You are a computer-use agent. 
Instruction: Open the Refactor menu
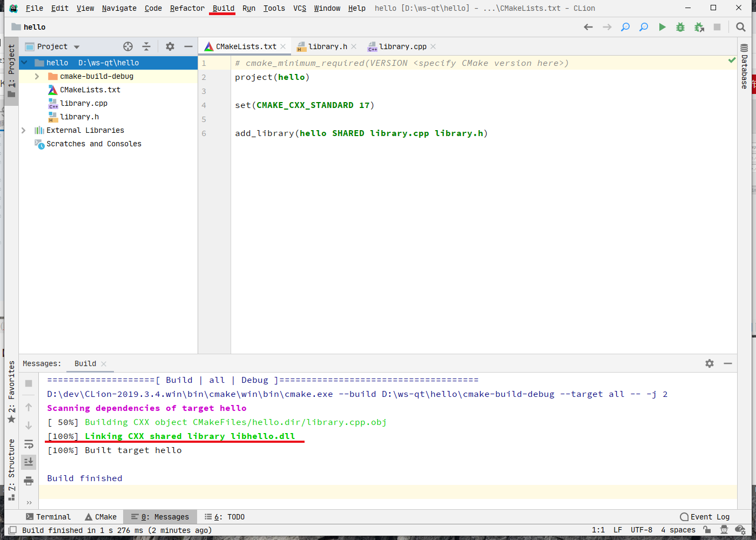tap(187, 8)
